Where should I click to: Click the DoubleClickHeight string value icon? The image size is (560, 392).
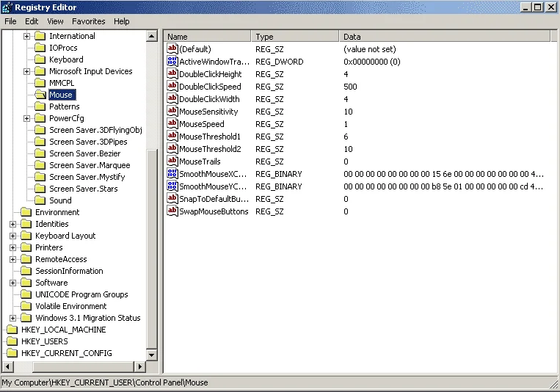pyautogui.click(x=172, y=73)
